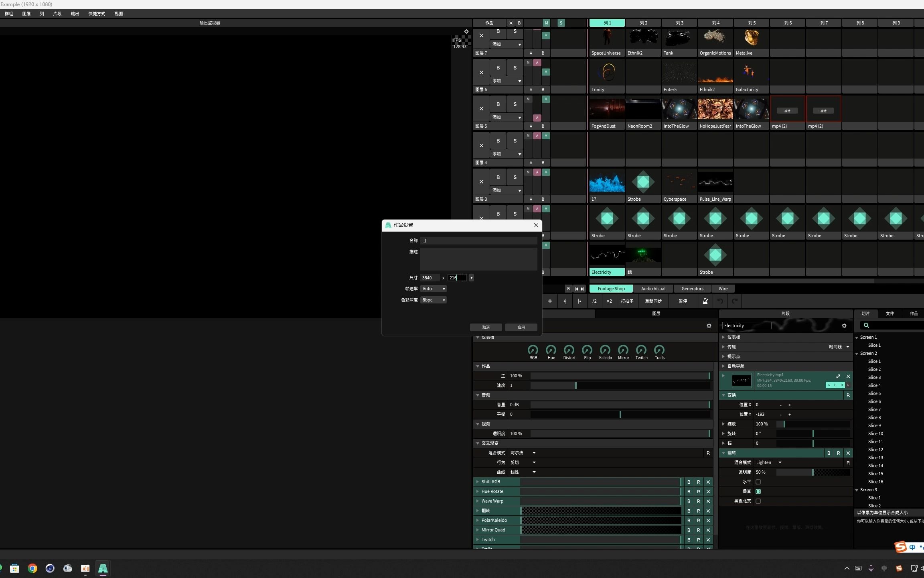Click the undo arrow icon
The height and width of the screenshot is (578, 924).
pyautogui.click(x=720, y=301)
